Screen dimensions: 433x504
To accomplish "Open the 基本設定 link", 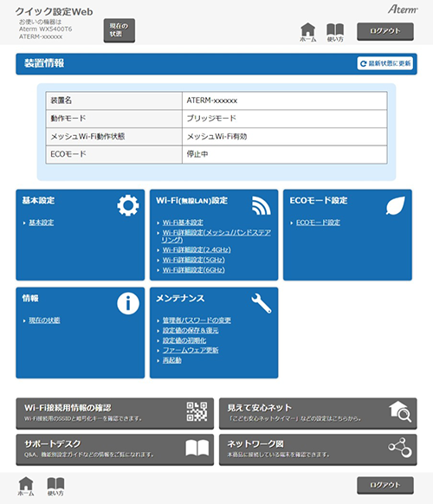I will [x=42, y=223].
